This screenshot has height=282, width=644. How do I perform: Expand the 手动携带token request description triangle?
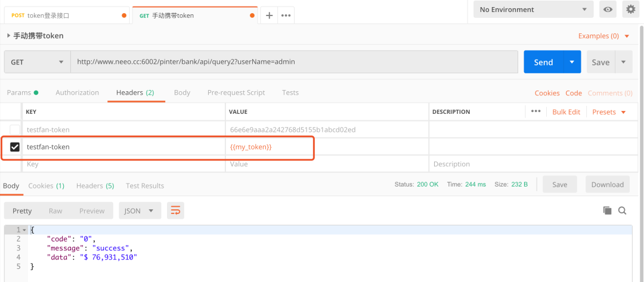click(x=8, y=36)
